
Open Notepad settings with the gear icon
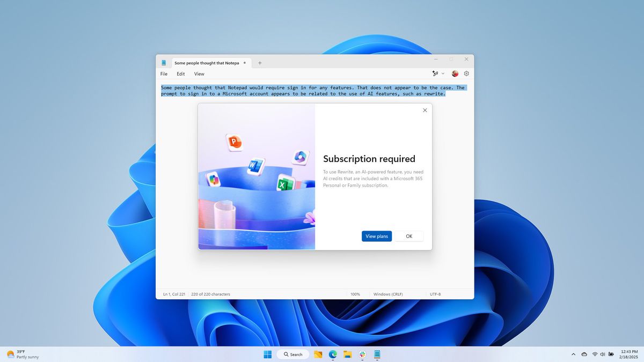466,73
